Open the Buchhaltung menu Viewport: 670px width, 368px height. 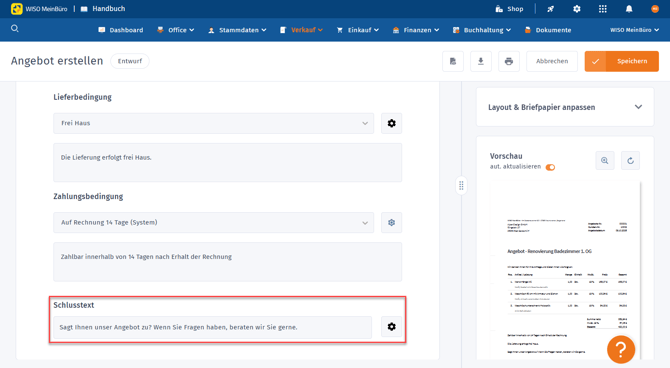(482, 30)
